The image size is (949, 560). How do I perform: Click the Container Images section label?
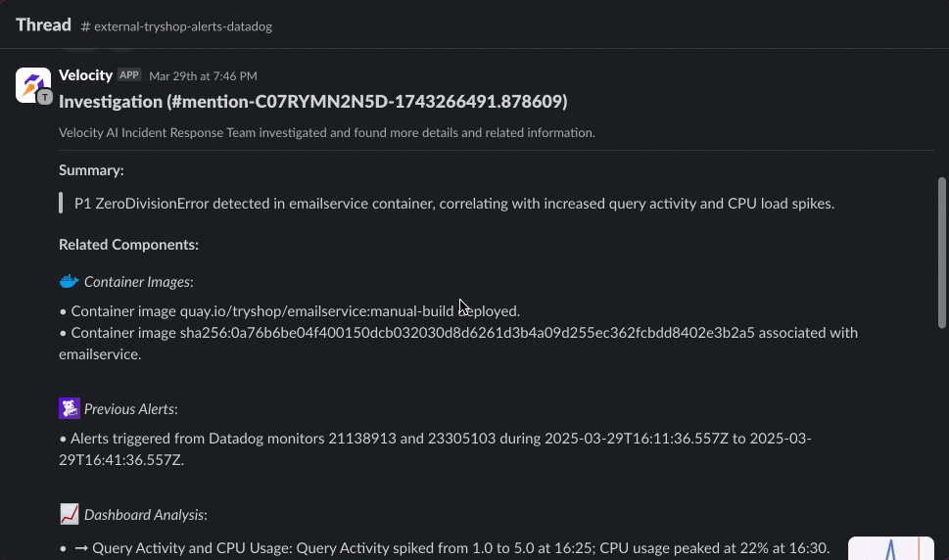pyautogui.click(x=138, y=282)
